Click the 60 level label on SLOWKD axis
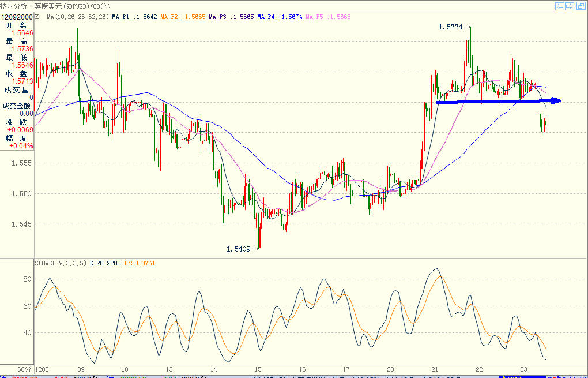Image resolution: width=588 pixels, height=378 pixels. point(27,306)
